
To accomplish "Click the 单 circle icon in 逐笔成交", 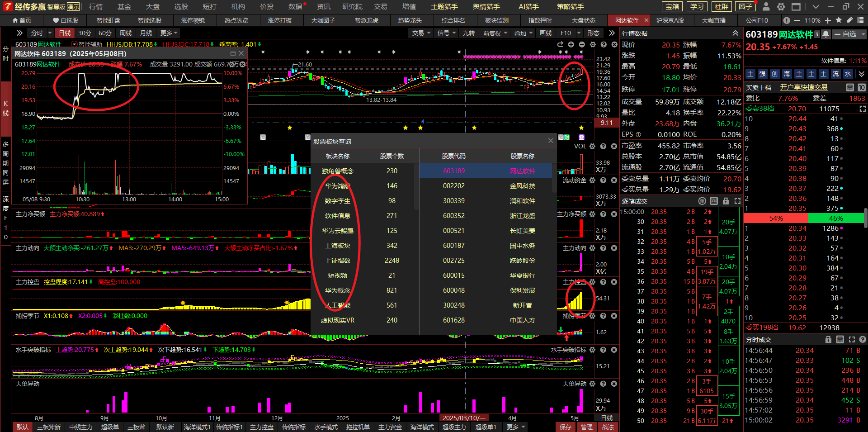I will coord(702,201).
